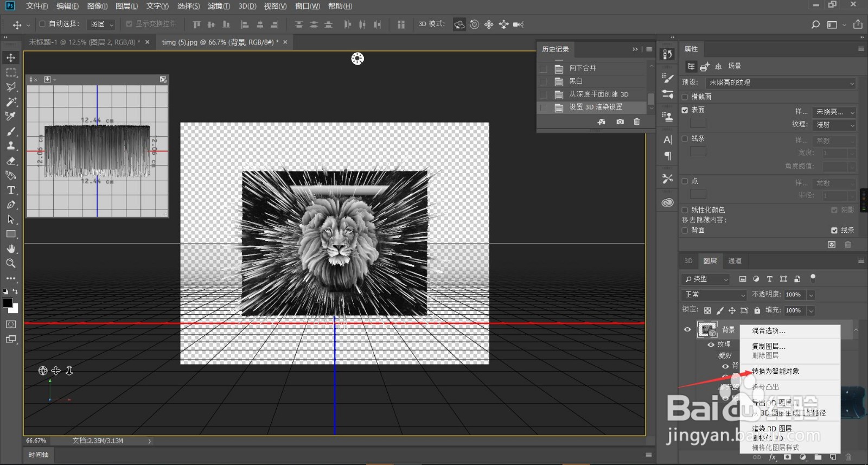Viewport: 868px width, 465px height.
Task: Click the 3D zoom camera mode icon
Action: [x=518, y=24]
